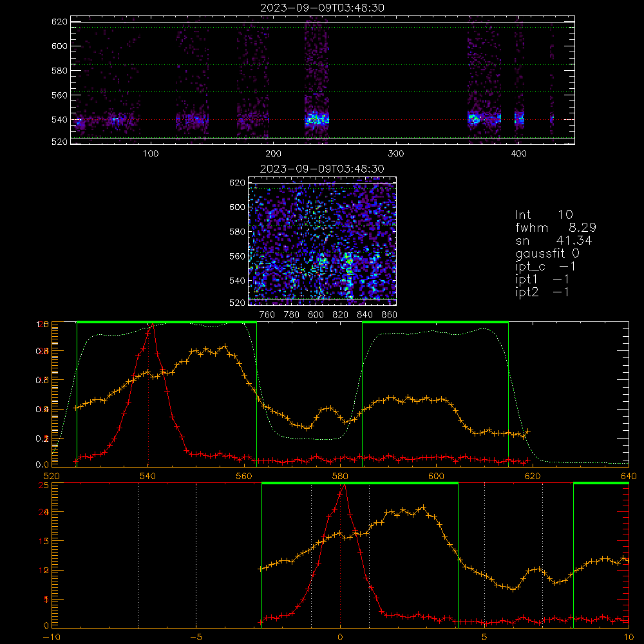Screen dimensions: 644x644
Task: Select the 'fwhm 8.29' readout text
Action: tap(556, 227)
